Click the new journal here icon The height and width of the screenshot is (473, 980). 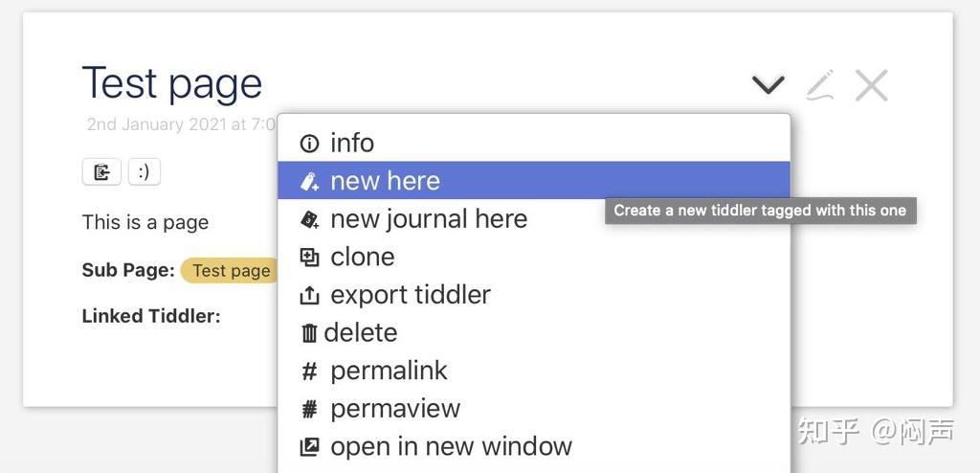[x=309, y=219]
